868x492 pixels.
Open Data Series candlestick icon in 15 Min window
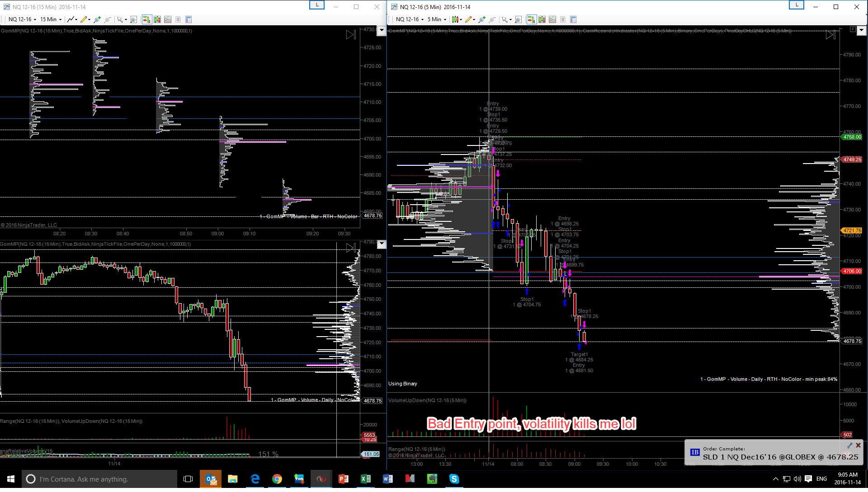point(157,19)
